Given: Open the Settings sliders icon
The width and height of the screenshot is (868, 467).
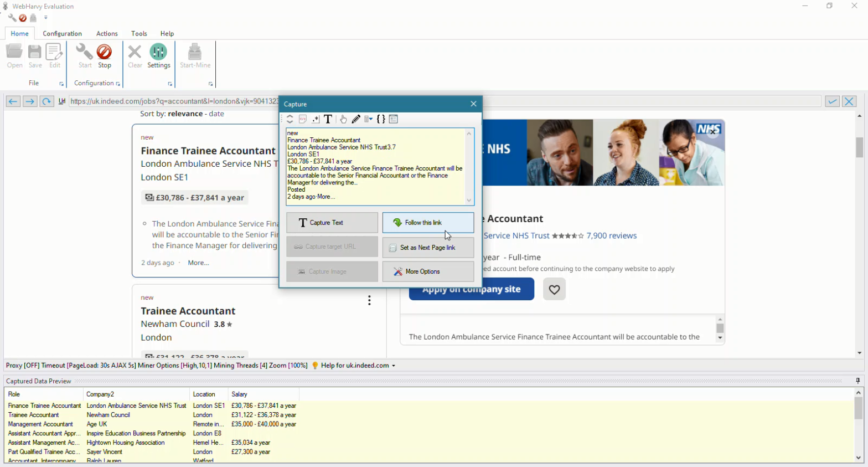Looking at the screenshot, I should [x=158, y=56].
